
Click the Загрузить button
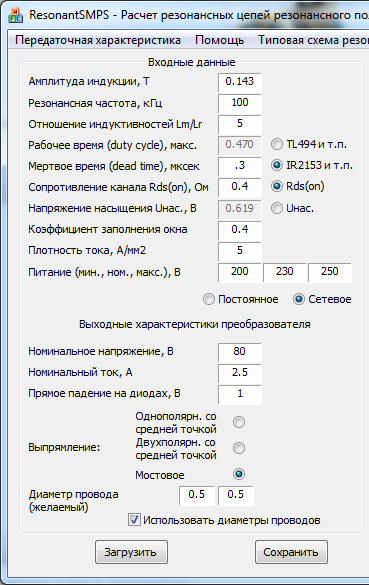(131, 552)
